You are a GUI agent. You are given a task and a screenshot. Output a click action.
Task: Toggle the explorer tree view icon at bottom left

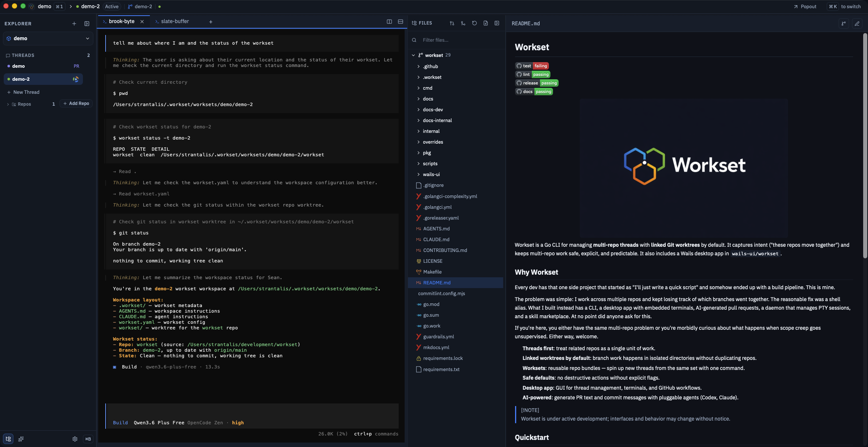tap(8, 439)
